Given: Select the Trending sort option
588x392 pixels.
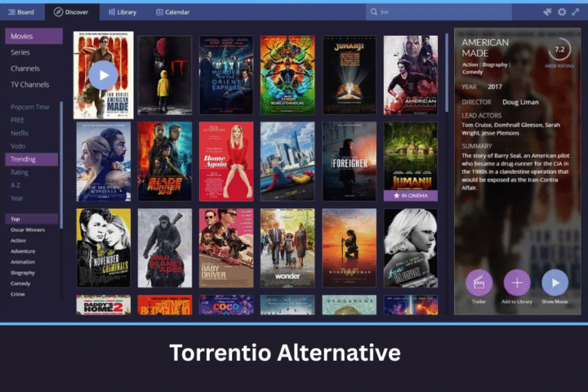Looking at the screenshot, I should point(31,159).
